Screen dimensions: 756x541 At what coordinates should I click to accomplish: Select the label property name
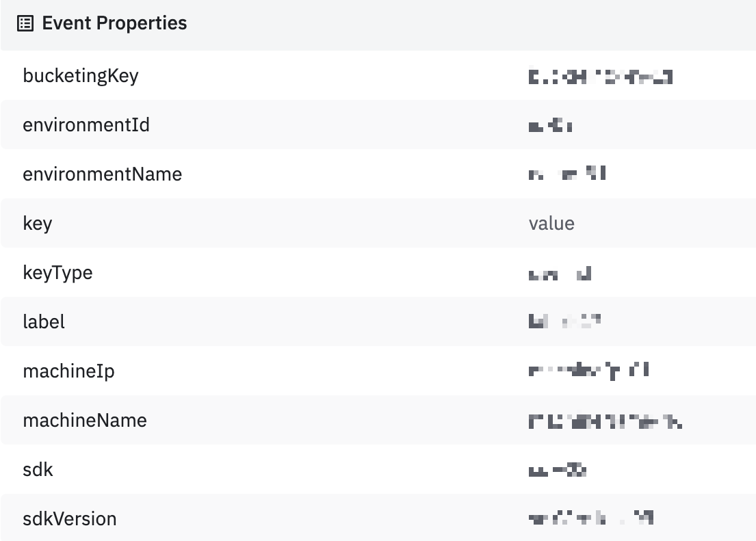(x=44, y=321)
